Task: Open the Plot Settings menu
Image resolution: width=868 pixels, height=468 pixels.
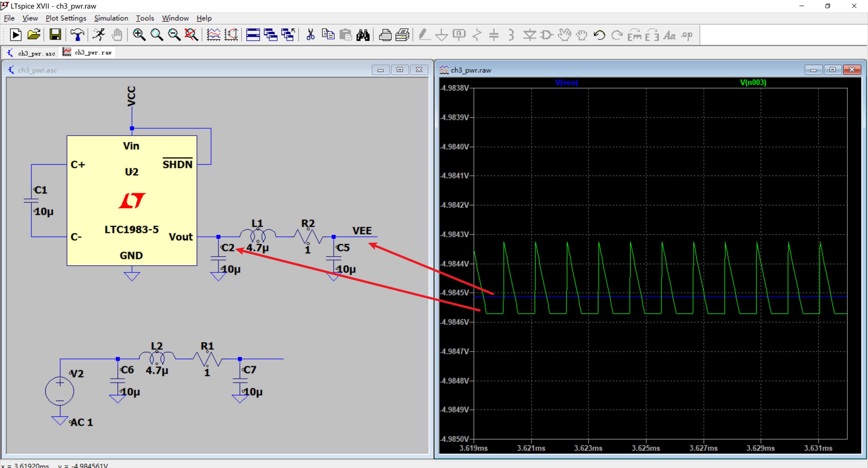Action: click(66, 18)
